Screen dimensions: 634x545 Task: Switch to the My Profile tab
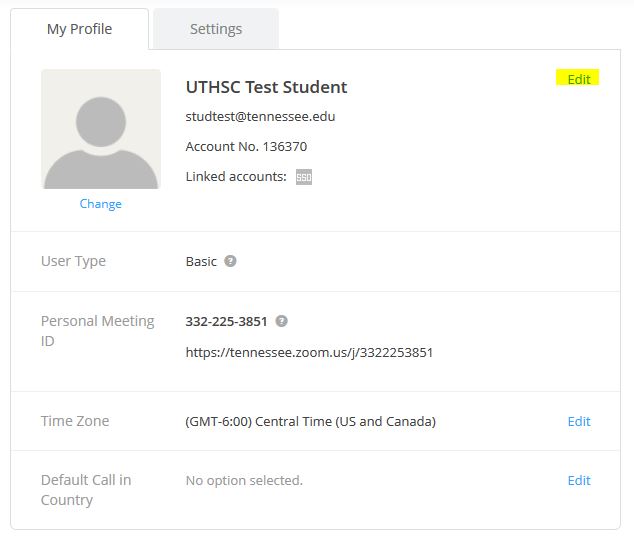click(80, 29)
